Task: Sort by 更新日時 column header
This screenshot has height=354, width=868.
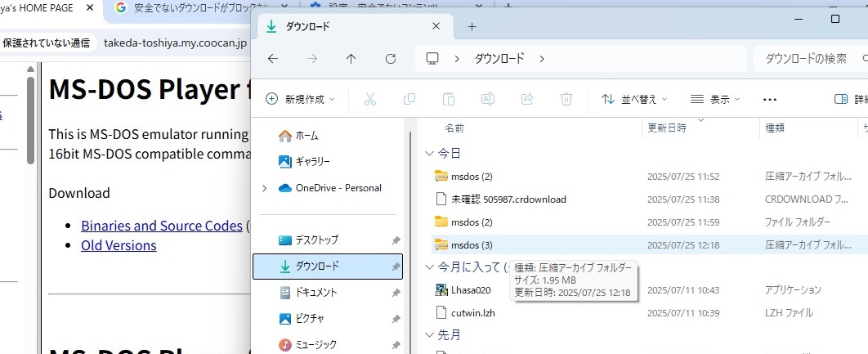Action: pyautogui.click(x=667, y=128)
